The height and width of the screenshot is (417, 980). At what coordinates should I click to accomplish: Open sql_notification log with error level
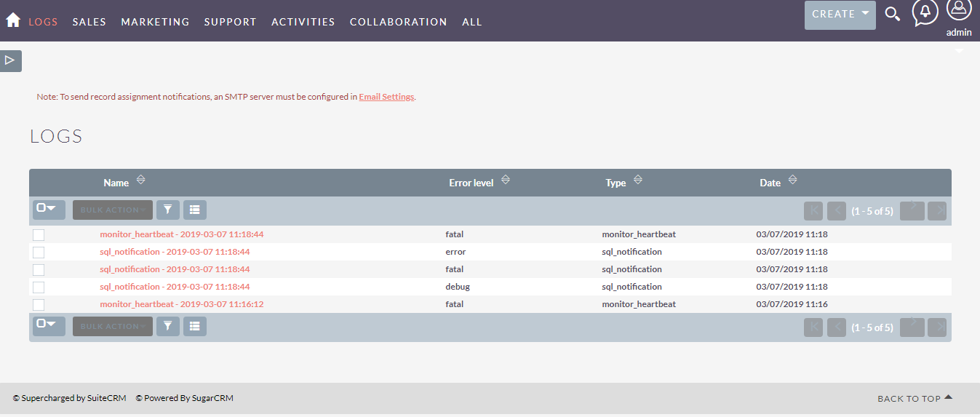(175, 252)
